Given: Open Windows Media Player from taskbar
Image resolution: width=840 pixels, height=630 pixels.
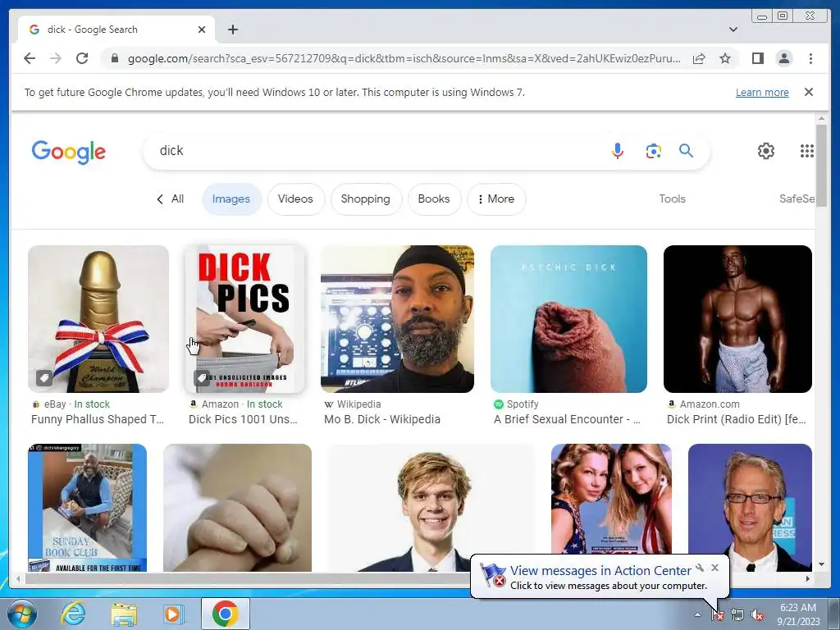Looking at the screenshot, I should coord(172,614).
